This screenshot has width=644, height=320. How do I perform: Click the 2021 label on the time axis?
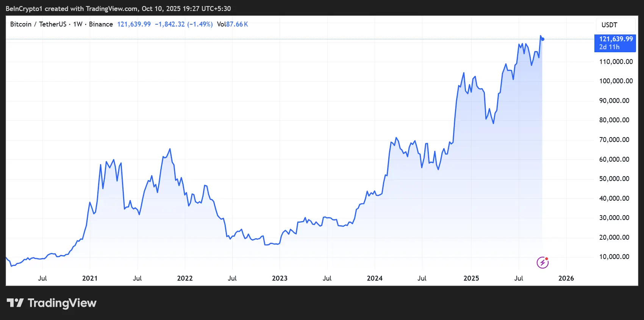90,278
